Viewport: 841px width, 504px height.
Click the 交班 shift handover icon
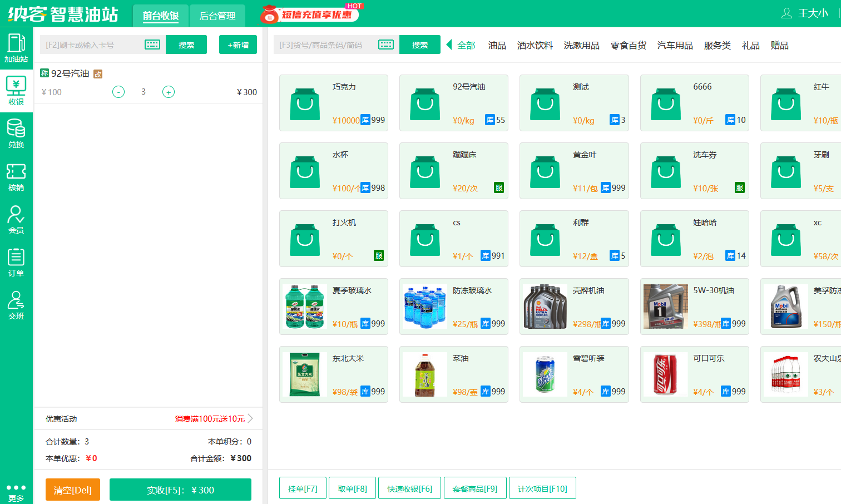pos(16,305)
